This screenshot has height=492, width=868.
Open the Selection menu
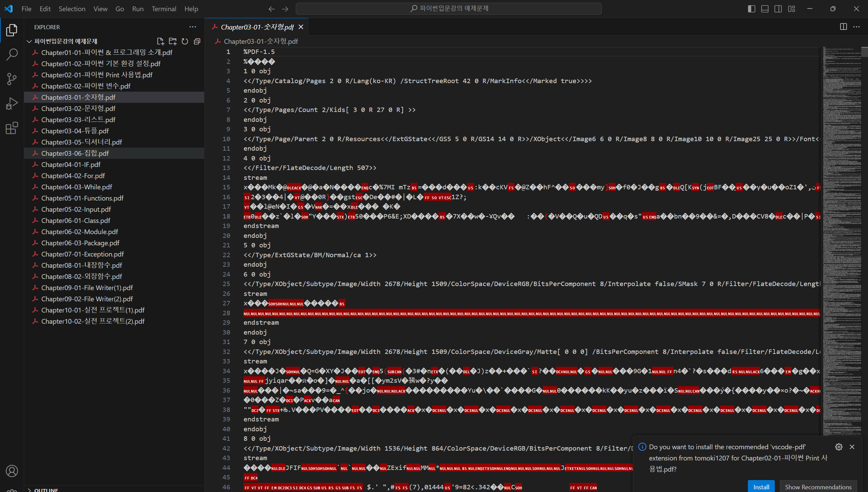tap(72, 9)
